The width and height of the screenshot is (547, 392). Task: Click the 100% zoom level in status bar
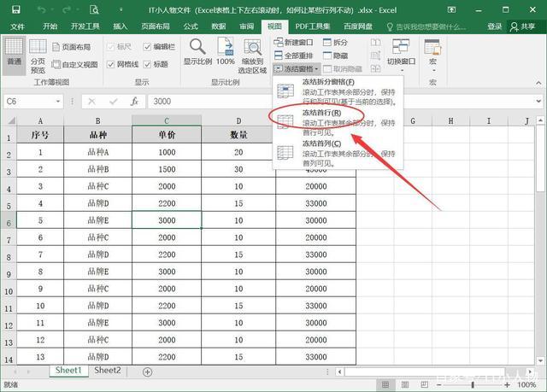(526, 384)
